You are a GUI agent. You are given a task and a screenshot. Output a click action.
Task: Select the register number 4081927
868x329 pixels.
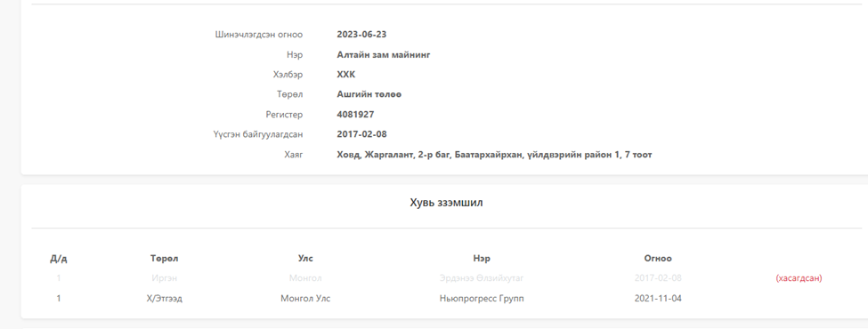click(x=355, y=115)
